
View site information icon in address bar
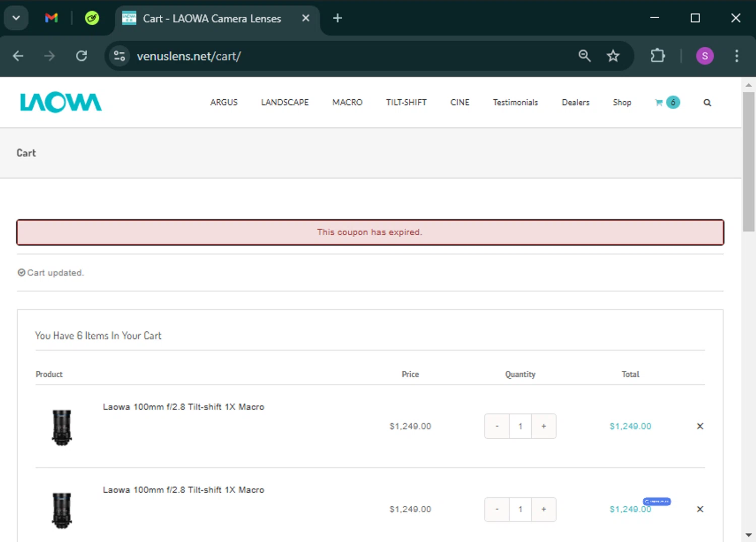point(119,56)
